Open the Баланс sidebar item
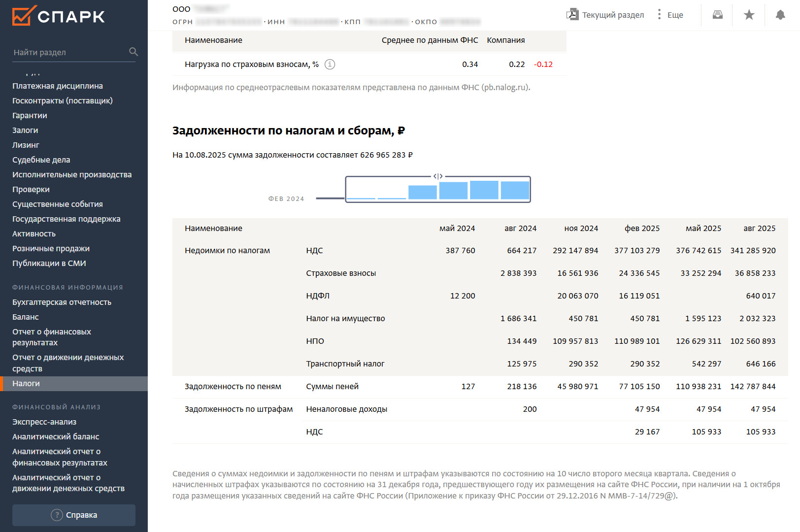This screenshot has height=532, width=800. (26, 317)
